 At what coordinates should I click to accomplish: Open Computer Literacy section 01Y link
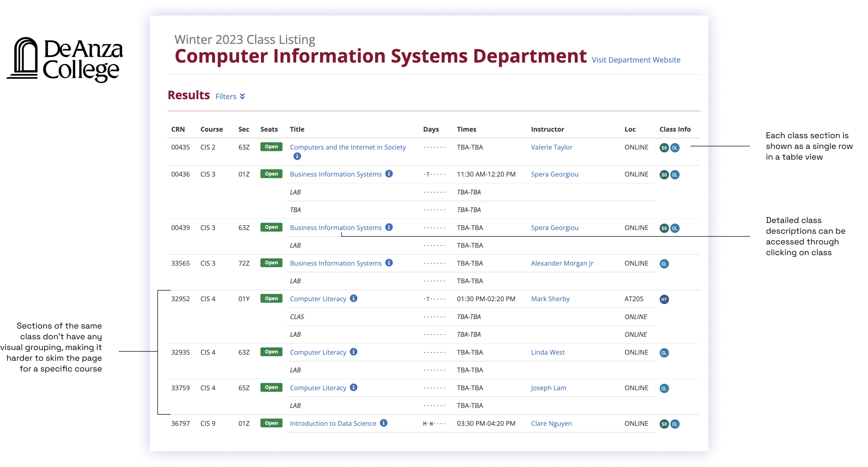[x=318, y=299]
